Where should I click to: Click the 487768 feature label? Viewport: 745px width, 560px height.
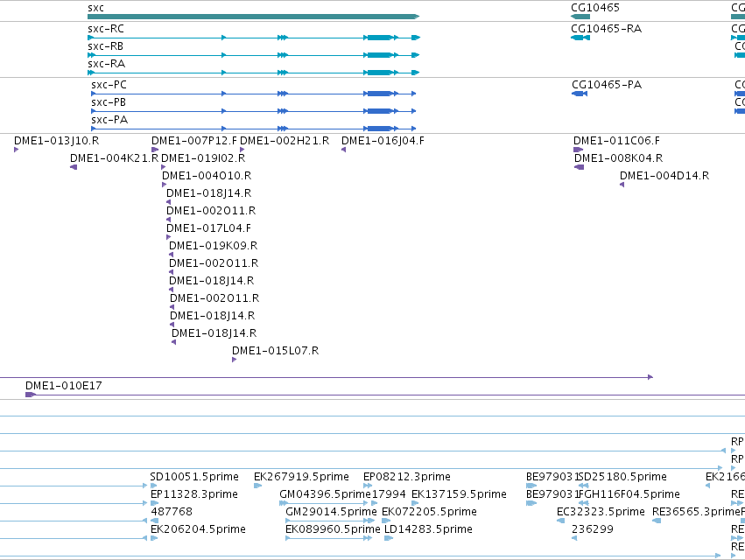point(172,512)
